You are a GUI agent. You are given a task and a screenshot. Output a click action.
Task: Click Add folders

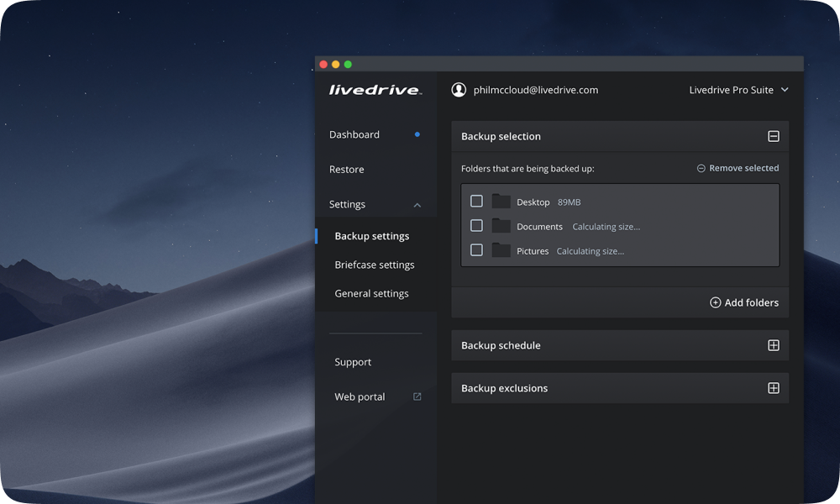[744, 302]
